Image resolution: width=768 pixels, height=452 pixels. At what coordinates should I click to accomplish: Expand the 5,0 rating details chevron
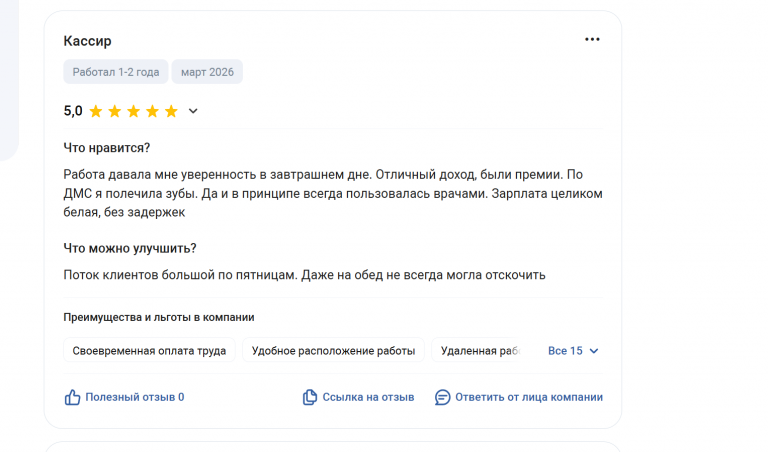[x=194, y=111]
